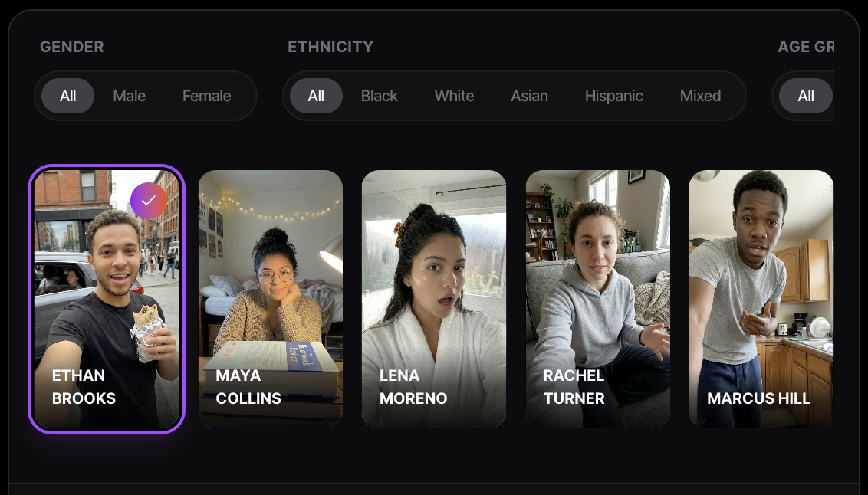Choose All in the Ethnicity filter
The image size is (868, 495).
point(316,96)
